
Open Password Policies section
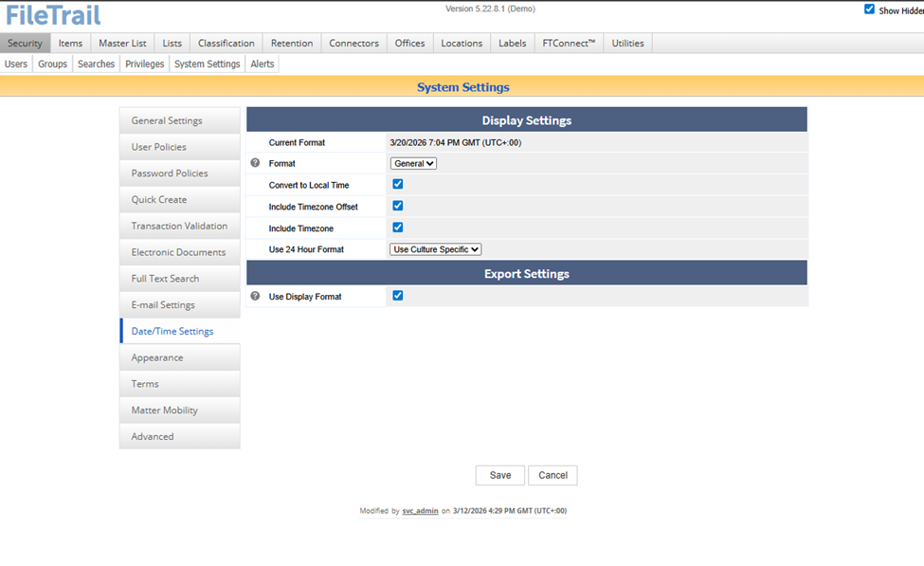coord(180,173)
